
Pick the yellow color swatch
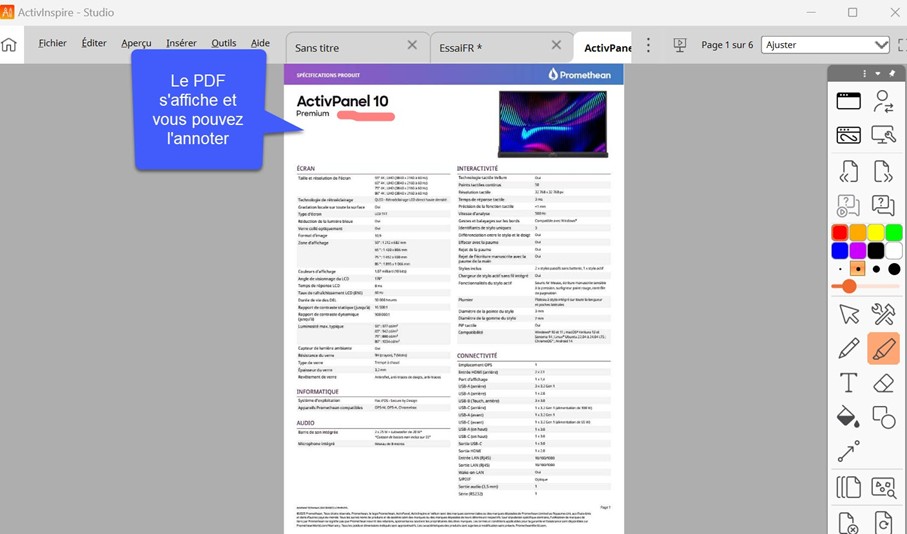(x=876, y=233)
